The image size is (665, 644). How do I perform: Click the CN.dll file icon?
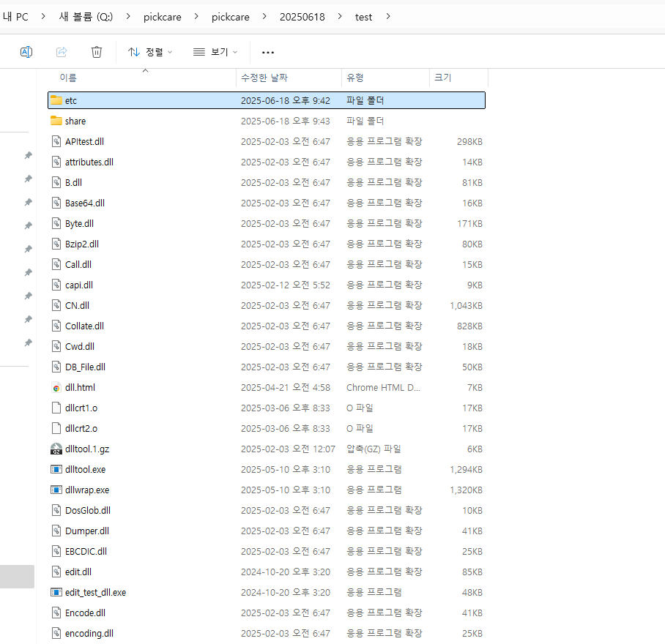(56, 305)
